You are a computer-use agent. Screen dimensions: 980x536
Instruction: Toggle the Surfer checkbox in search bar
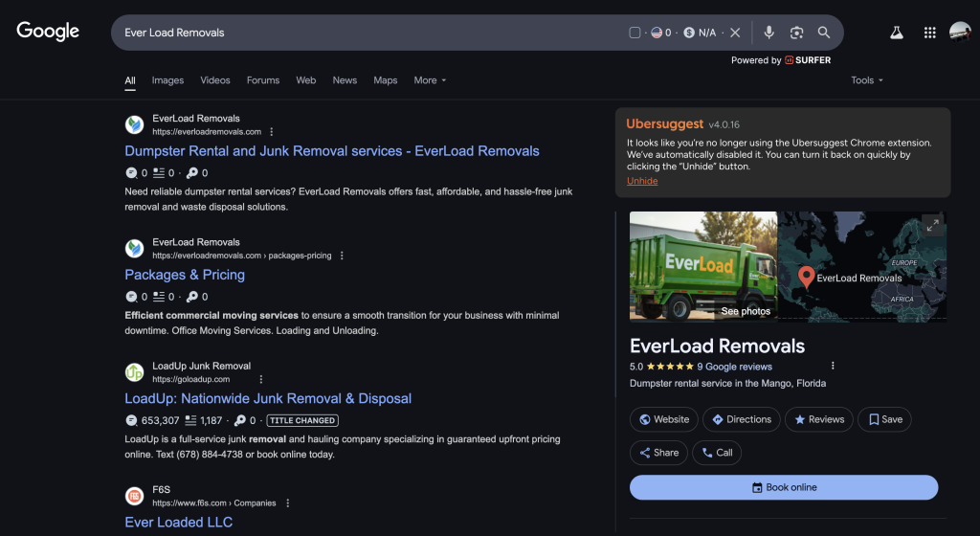pyautogui.click(x=635, y=33)
